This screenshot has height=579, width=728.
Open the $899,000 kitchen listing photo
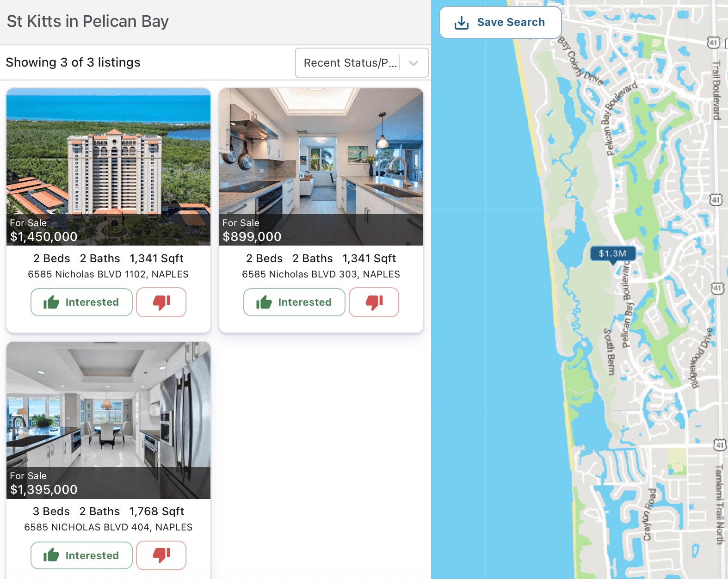pyautogui.click(x=321, y=167)
